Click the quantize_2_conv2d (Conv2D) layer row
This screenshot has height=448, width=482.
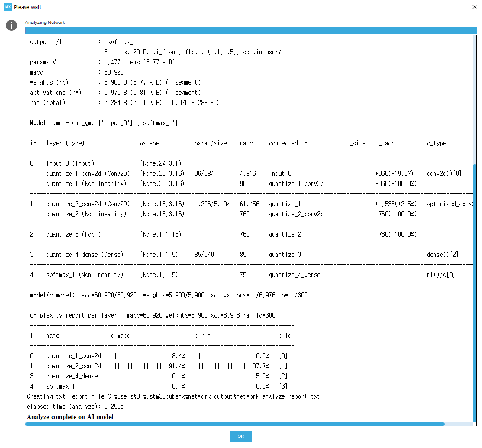click(x=251, y=204)
